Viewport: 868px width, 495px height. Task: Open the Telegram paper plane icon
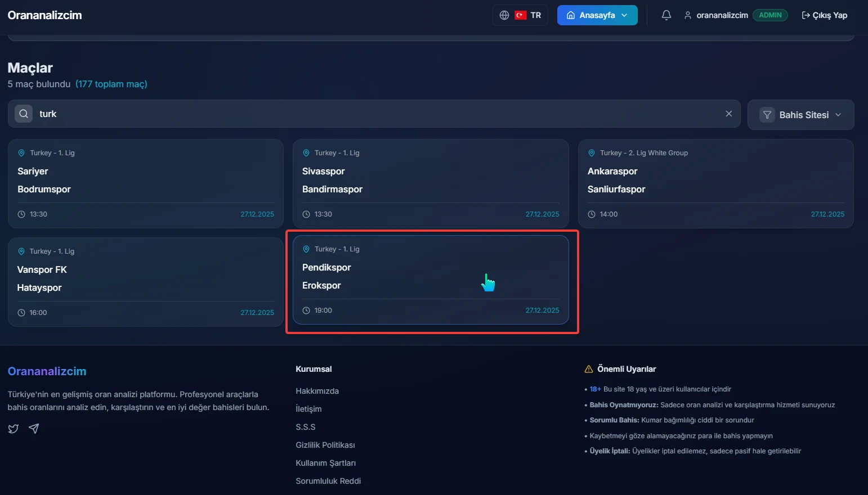click(x=34, y=429)
